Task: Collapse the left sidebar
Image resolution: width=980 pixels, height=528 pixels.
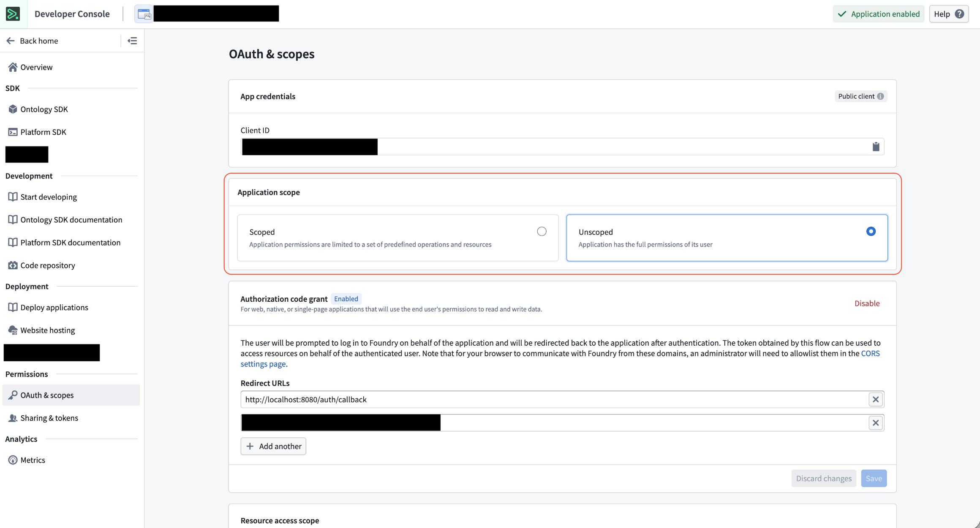Action: click(132, 40)
